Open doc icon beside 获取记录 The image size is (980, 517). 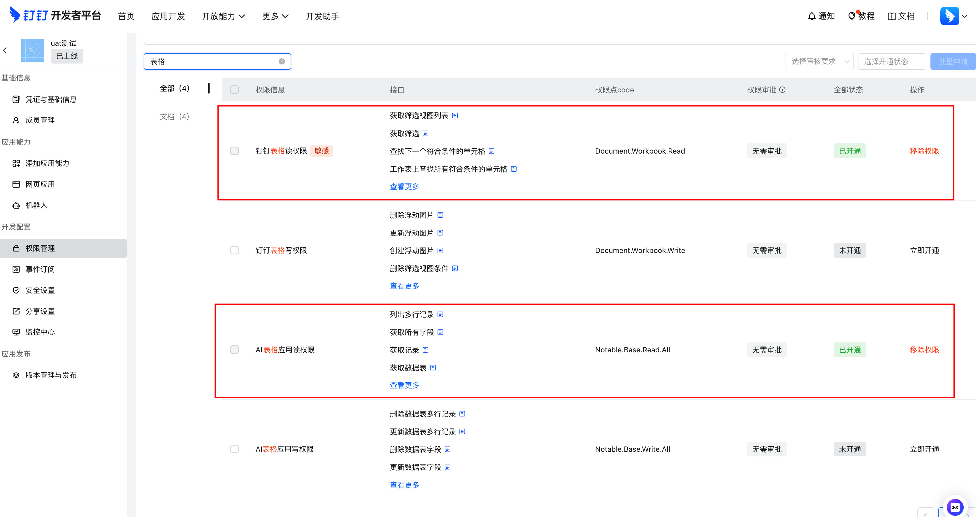click(426, 350)
